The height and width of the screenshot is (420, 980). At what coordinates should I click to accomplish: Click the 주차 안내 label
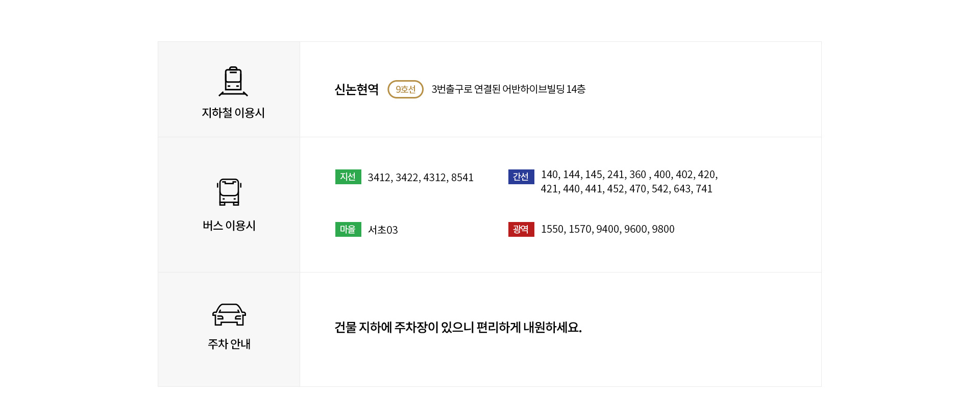click(229, 344)
